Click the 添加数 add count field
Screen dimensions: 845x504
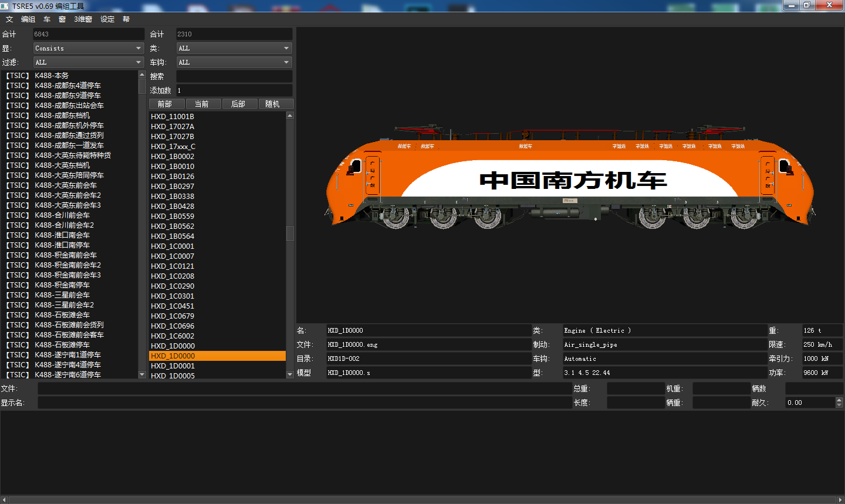[234, 90]
